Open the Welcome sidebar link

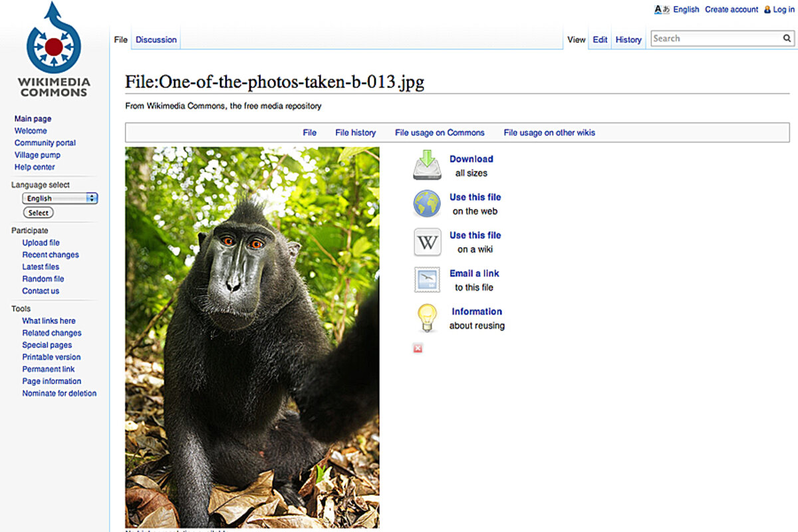point(31,131)
